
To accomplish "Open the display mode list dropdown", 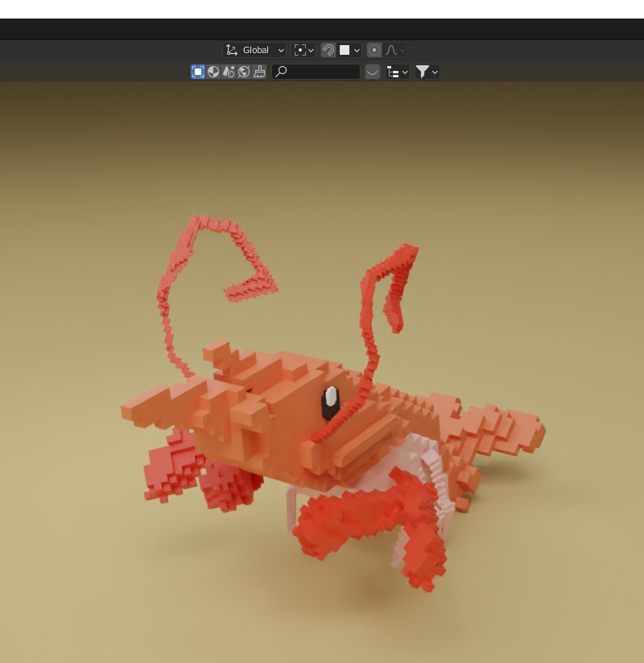I will tap(396, 72).
